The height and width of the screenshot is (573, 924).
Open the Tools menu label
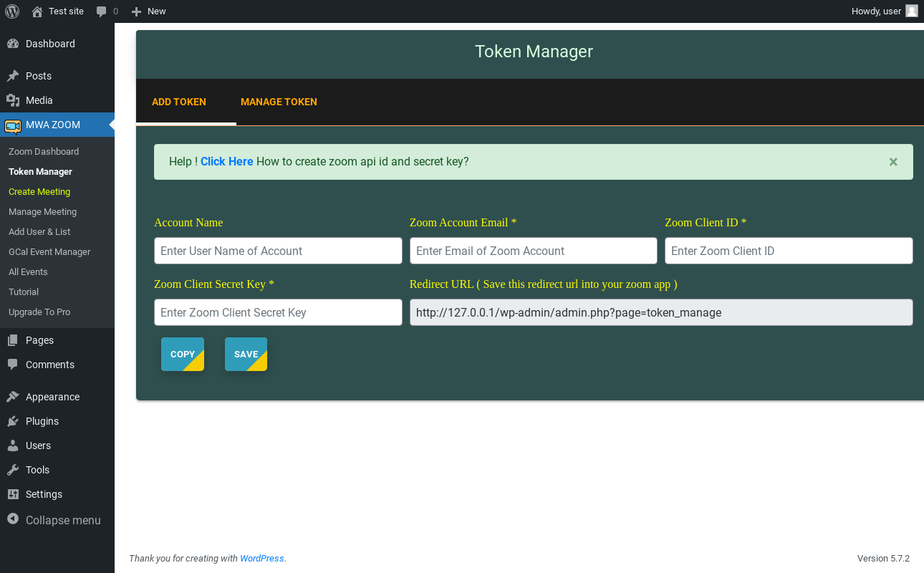37,470
